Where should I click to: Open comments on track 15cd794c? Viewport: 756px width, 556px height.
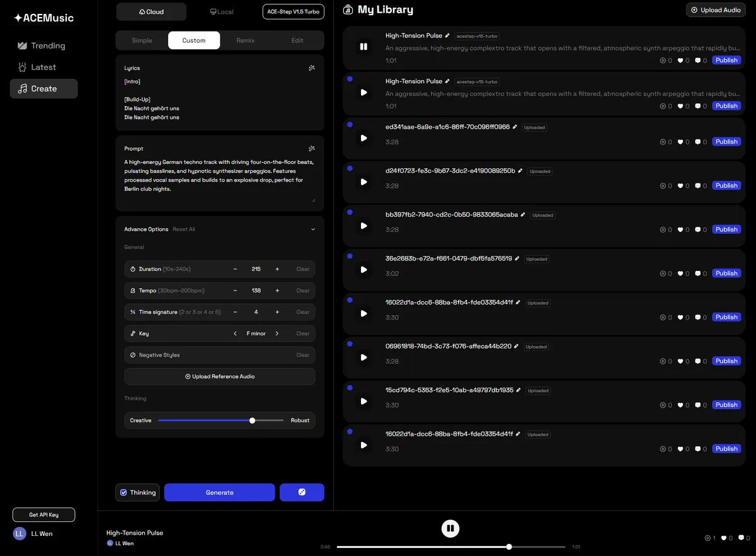point(698,405)
